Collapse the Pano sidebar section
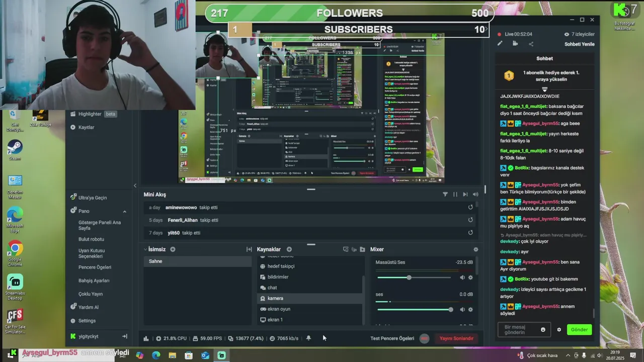This screenshot has height=362, width=644. pos(125,211)
